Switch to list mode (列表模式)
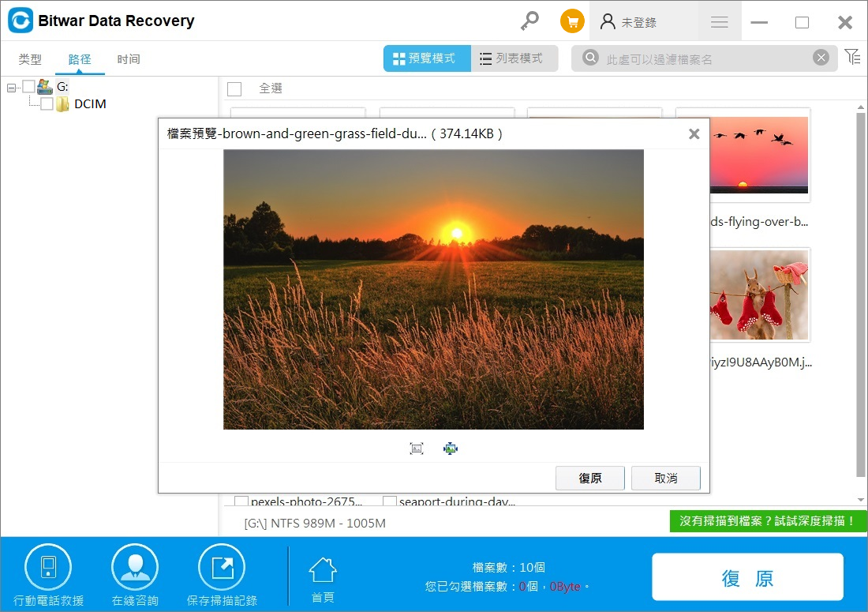 click(x=514, y=58)
